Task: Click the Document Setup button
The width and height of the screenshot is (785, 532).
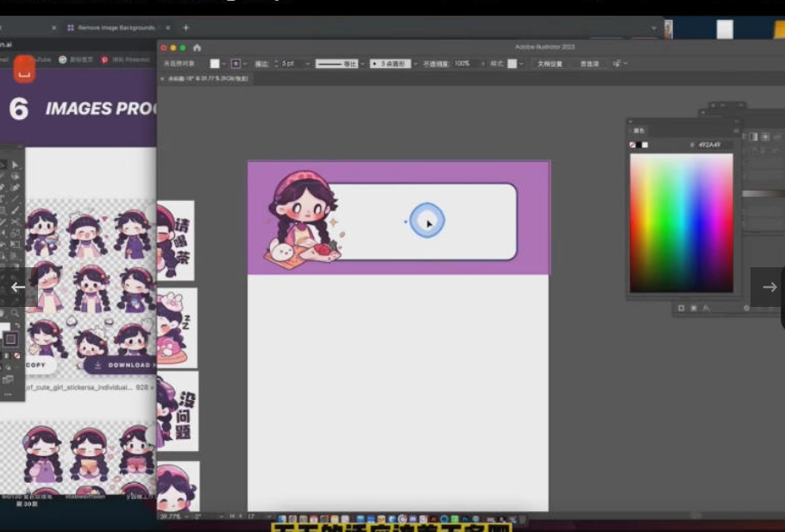Action: (549, 64)
